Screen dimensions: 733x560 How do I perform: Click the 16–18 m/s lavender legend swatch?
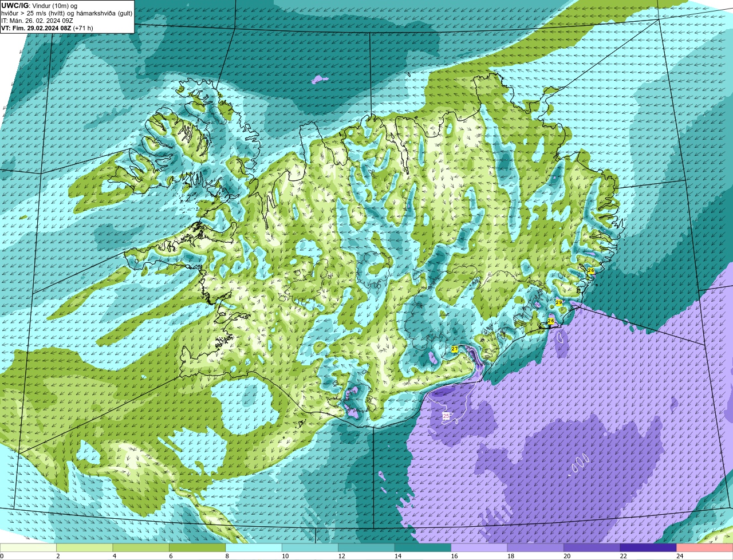tap(479, 548)
